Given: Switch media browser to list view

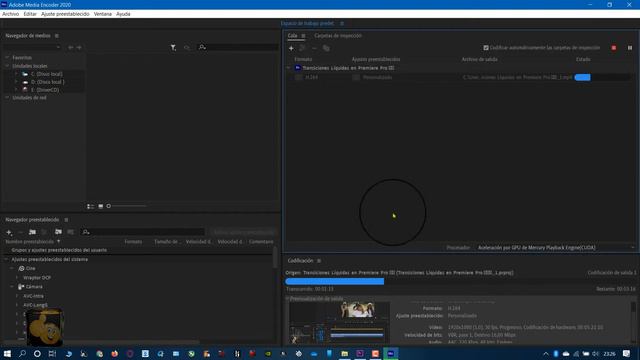Looking at the screenshot, I should pyautogui.click(x=90, y=206).
